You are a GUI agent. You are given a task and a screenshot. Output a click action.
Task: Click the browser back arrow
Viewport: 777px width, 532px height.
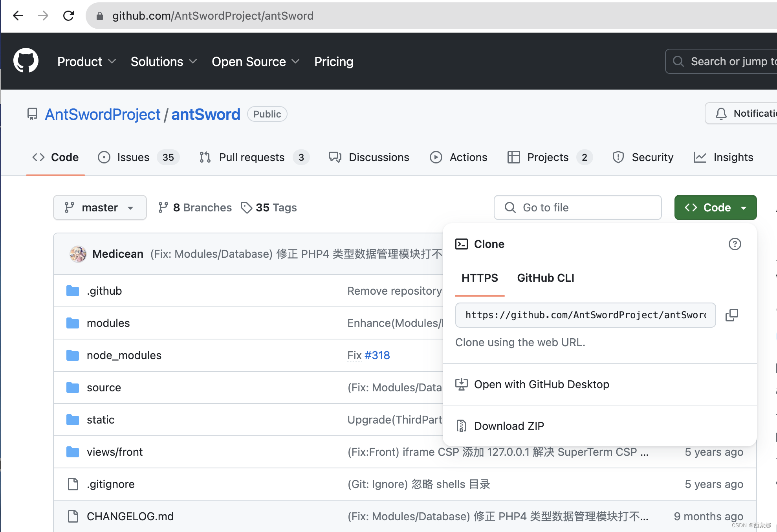(x=18, y=16)
